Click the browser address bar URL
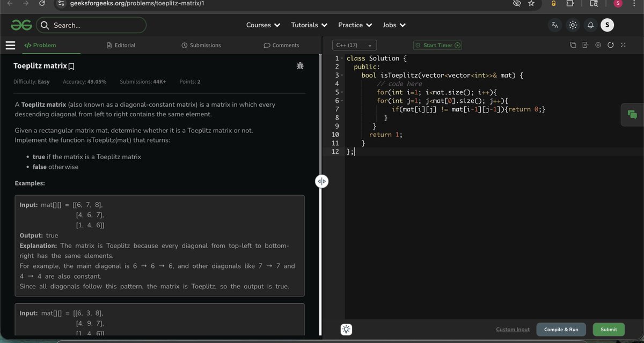The image size is (644, 343). pos(137,3)
